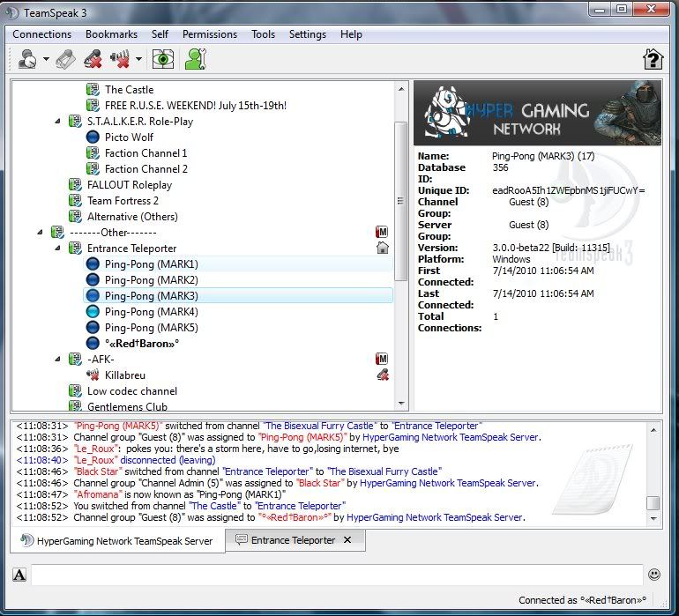Open the Bookmarks menu
The width and height of the screenshot is (679, 616).
[111, 34]
